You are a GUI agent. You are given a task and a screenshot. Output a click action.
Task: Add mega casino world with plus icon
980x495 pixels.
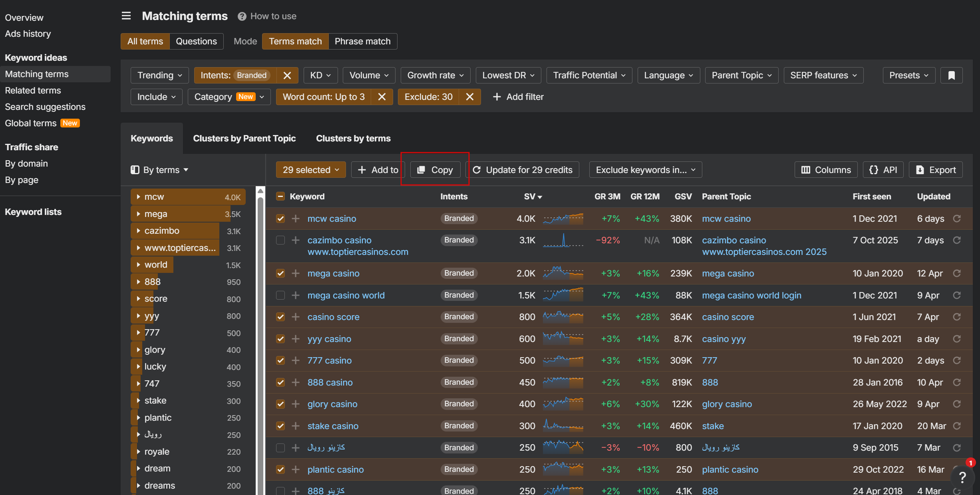click(296, 295)
